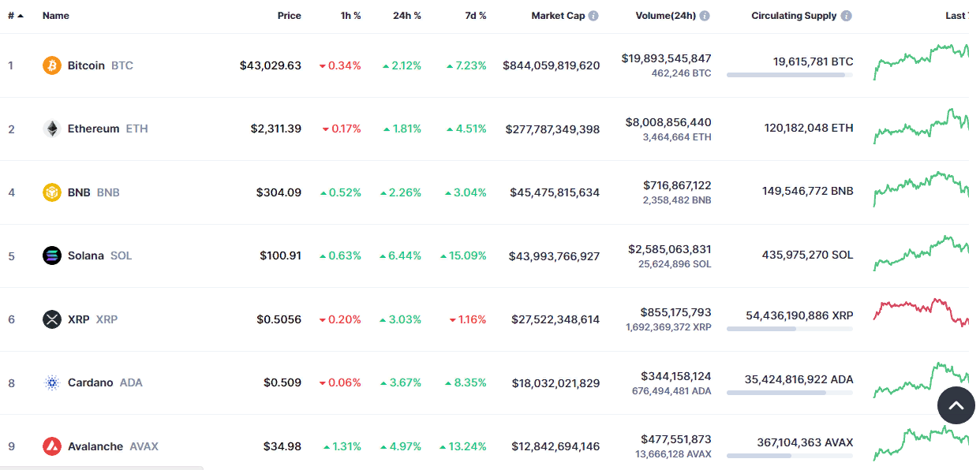Sort the table by Price header

(x=289, y=16)
